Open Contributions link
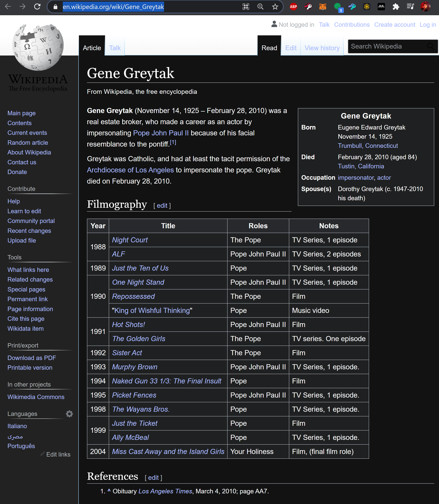The image size is (439, 504). point(352,25)
